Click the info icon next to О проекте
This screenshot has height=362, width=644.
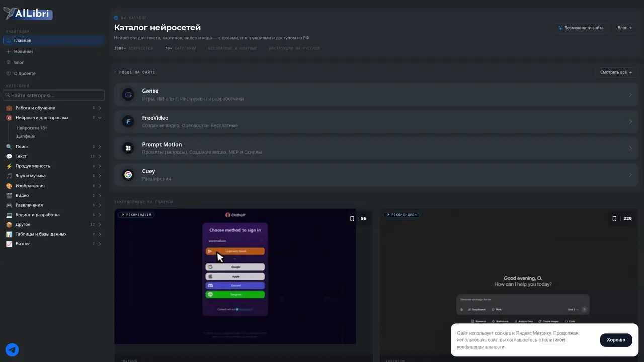pos(8,73)
